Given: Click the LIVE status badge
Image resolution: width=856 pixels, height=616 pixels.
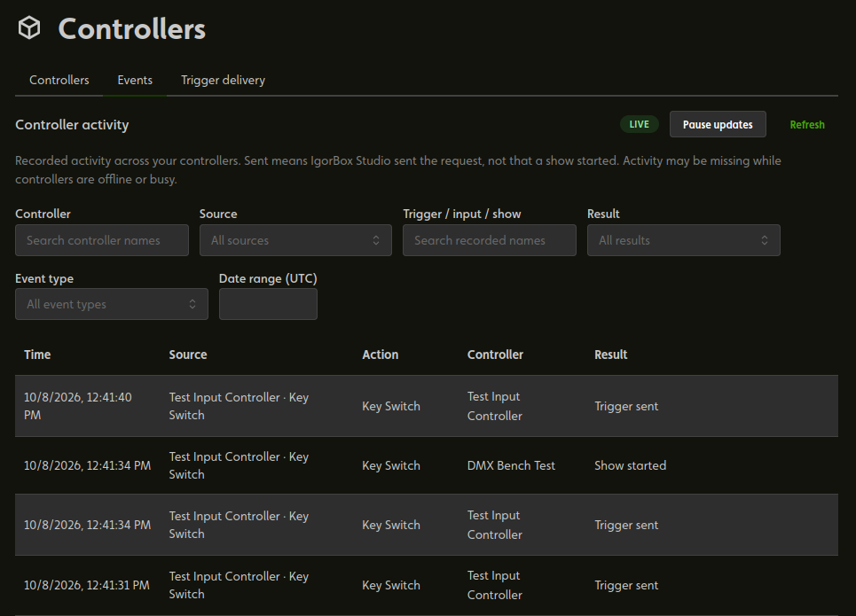Looking at the screenshot, I should coord(639,124).
